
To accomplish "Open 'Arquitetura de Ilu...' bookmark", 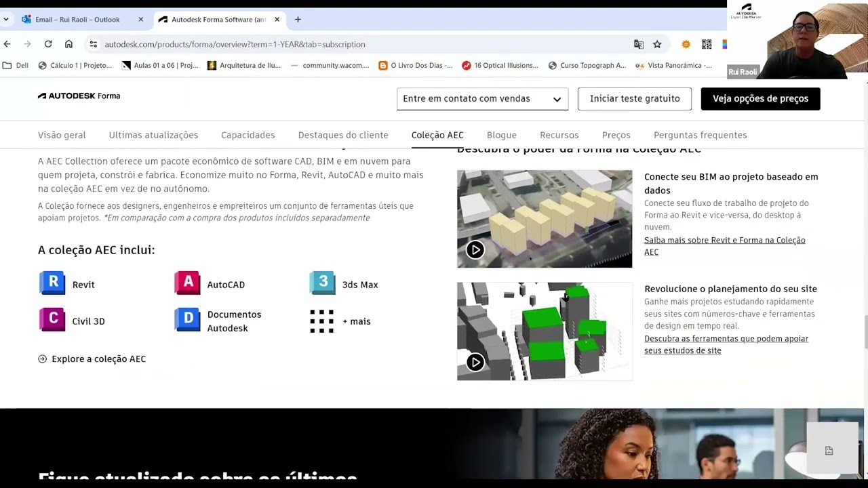I will pyautogui.click(x=244, y=66).
